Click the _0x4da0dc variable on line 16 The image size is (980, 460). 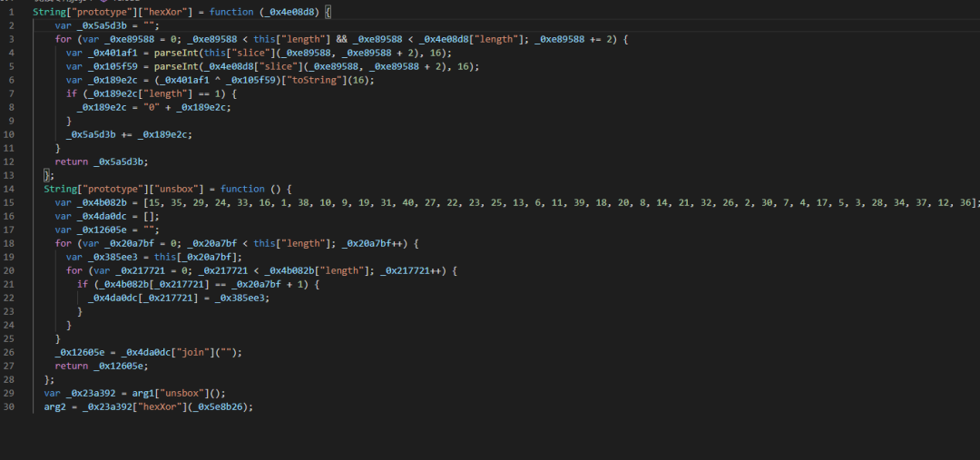pos(103,216)
